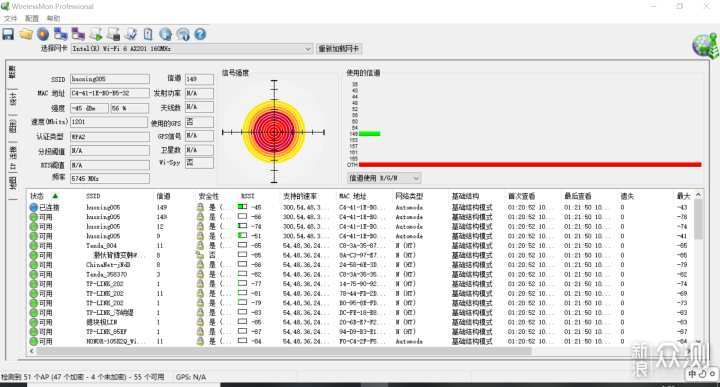This screenshot has height=387, width=720.
Task: Select the TP-LINK_85EF network row name
Action: 107,332
